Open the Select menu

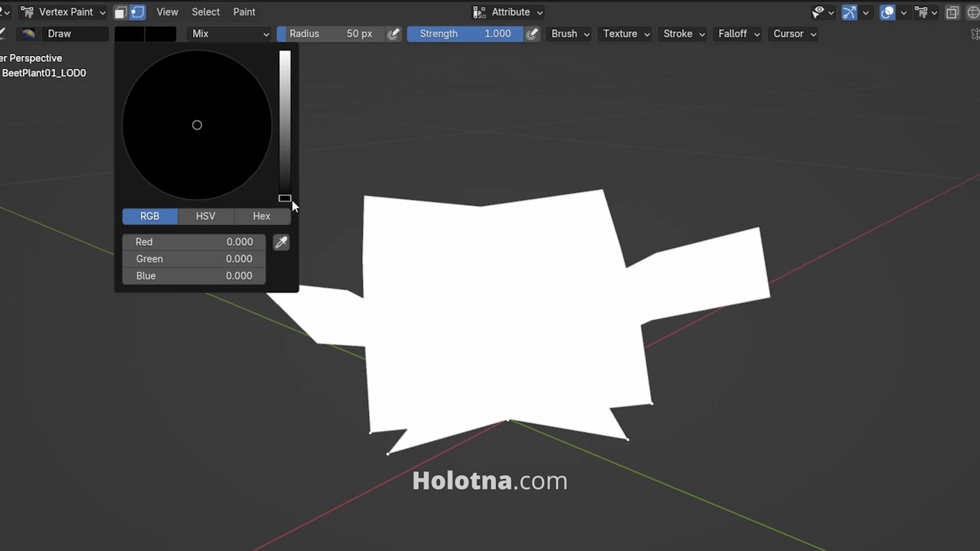pyautogui.click(x=205, y=12)
